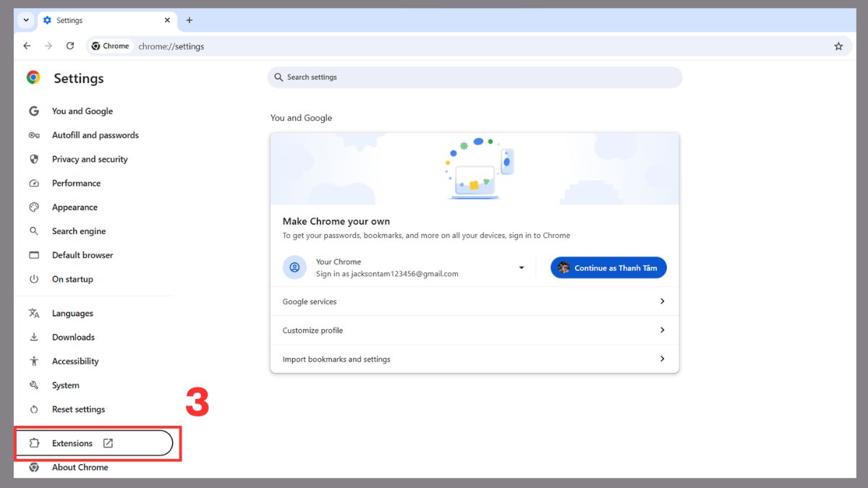This screenshot has height=488, width=868.
Task: Open Privacy and security
Action: click(90, 159)
